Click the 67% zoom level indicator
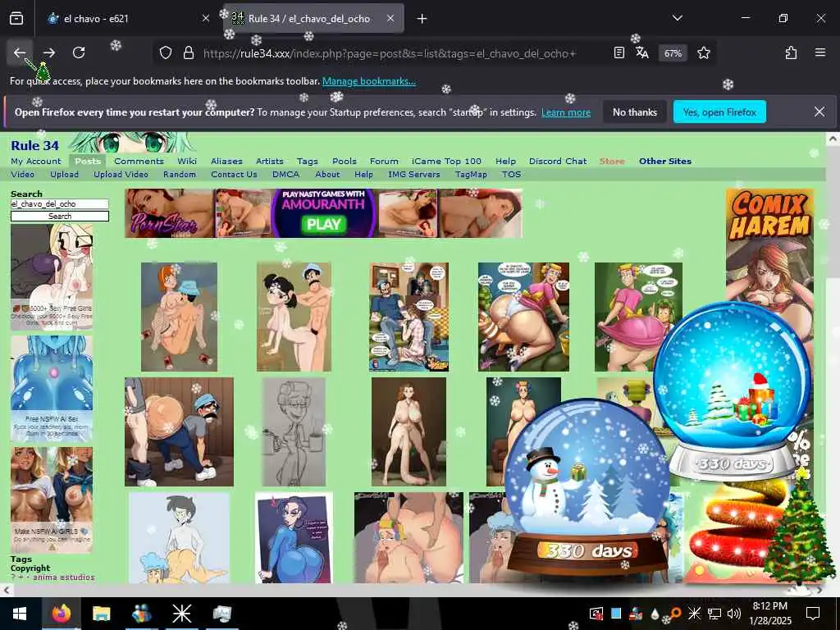This screenshot has height=630, width=840. pyautogui.click(x=673, y=53)
